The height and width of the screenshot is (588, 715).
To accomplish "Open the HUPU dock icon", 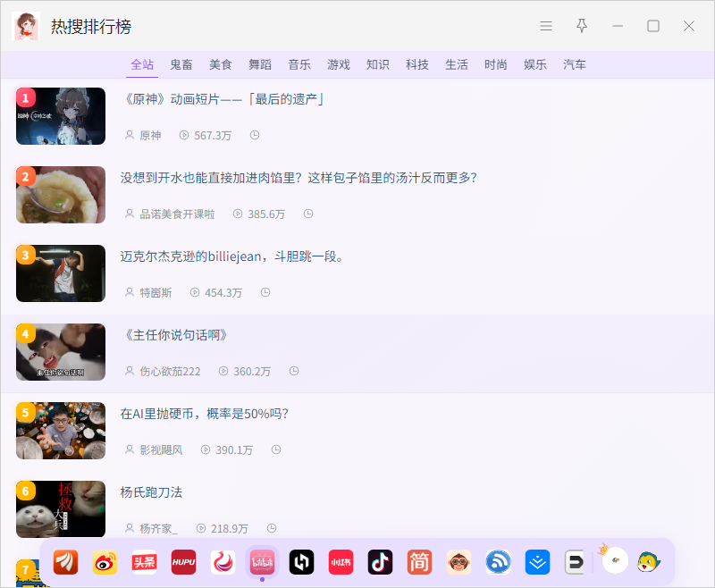I will pos(183,562).
